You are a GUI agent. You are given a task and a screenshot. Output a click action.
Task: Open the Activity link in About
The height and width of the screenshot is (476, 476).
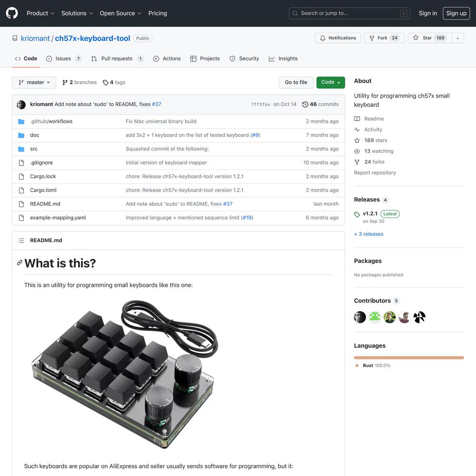pos(368,129)
